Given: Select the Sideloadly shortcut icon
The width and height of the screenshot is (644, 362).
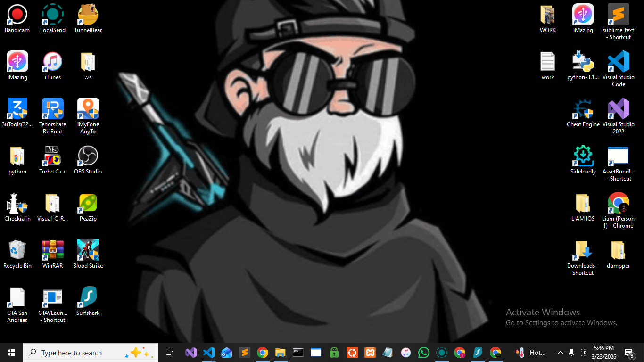Looking at the screenshot, I should point(583,156).
